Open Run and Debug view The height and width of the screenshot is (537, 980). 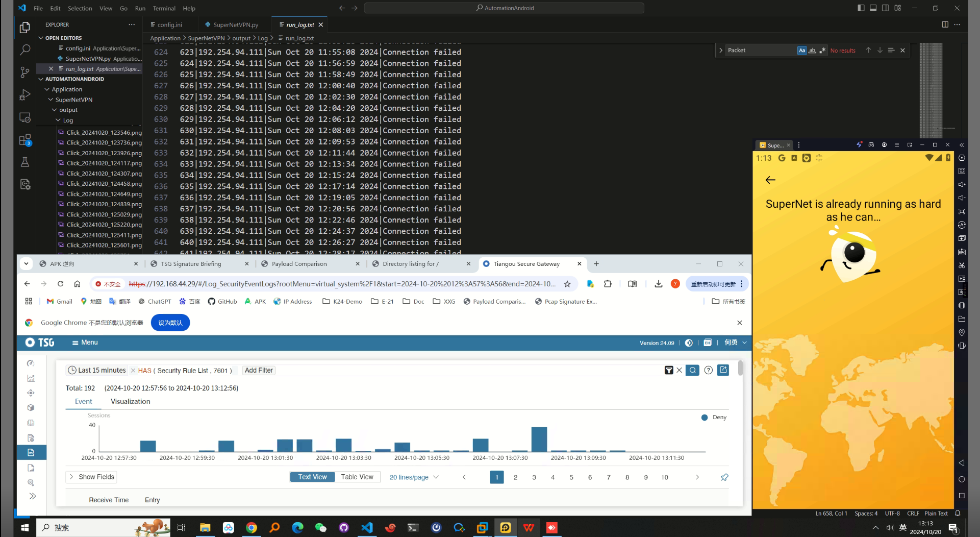(24, 95)
